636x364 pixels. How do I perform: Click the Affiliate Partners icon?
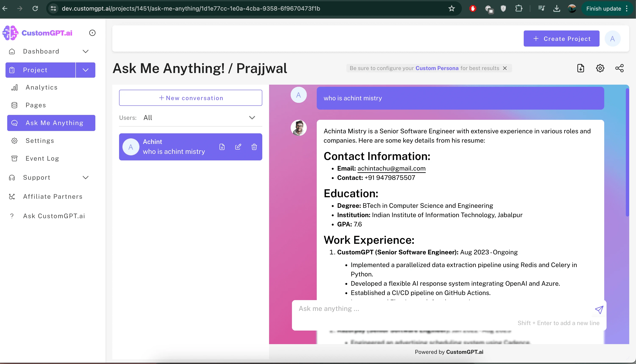[12, 197]
